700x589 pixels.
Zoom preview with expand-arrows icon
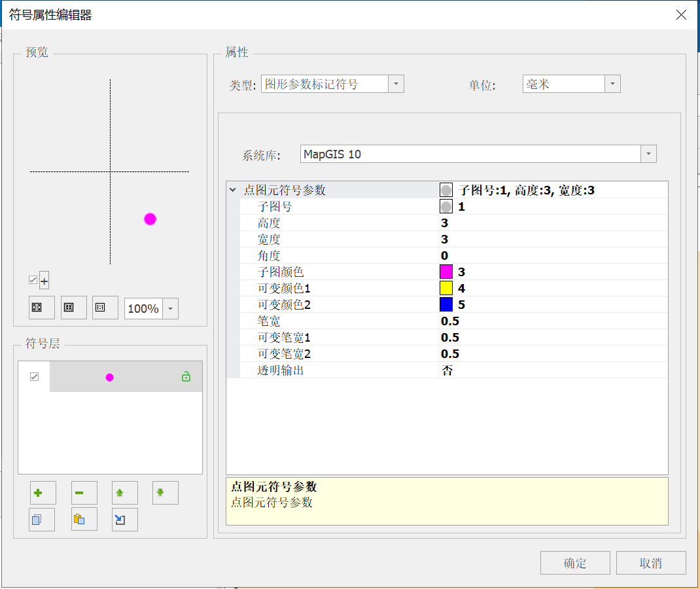[x=42, y=308]
